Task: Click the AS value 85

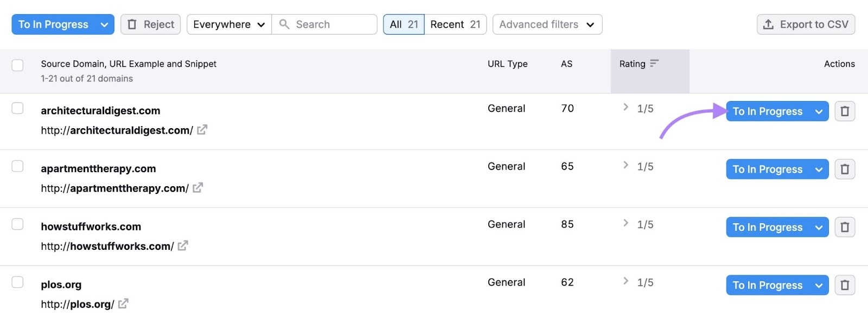Action: click(x=567, y=224)
